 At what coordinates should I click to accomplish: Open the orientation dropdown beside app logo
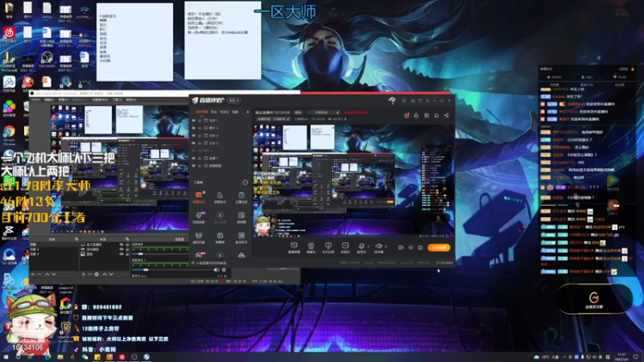pyautogui.click(x=233, y=100)
